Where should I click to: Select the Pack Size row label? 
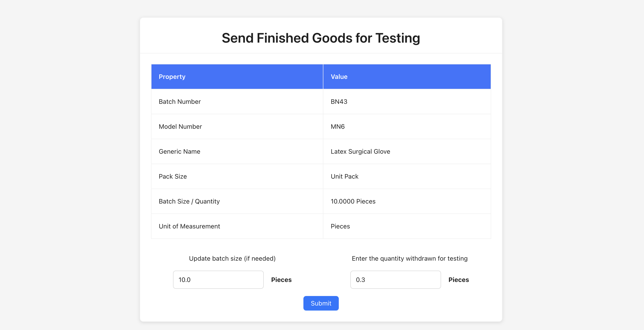(173, 176)
